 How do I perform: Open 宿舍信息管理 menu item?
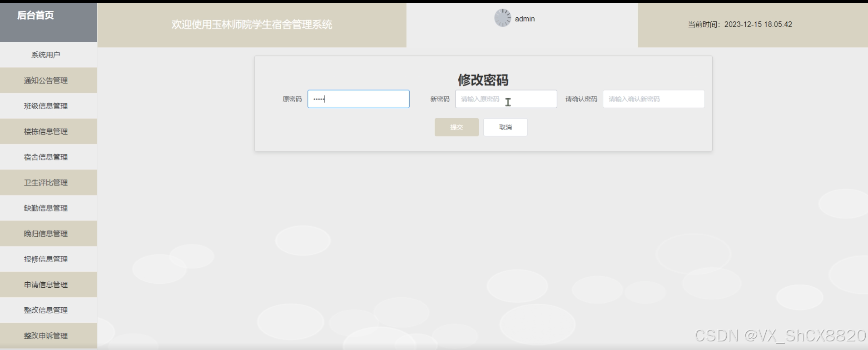(48, 157)
